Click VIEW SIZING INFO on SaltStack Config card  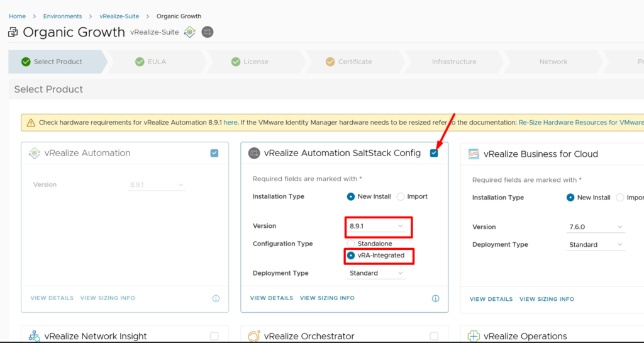click(327, 298)
